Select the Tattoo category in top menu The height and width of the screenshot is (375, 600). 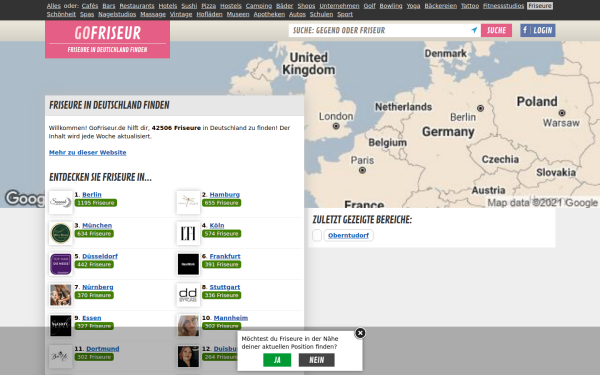click(470, 6)
